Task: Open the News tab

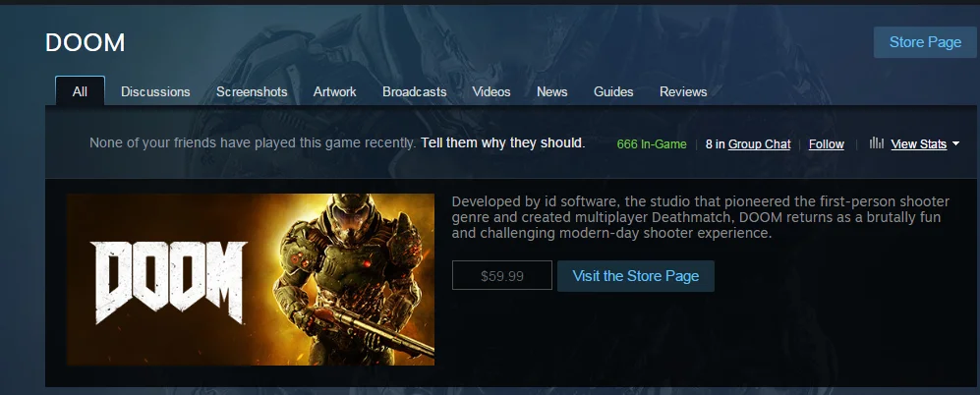Action: coord(551,92)
